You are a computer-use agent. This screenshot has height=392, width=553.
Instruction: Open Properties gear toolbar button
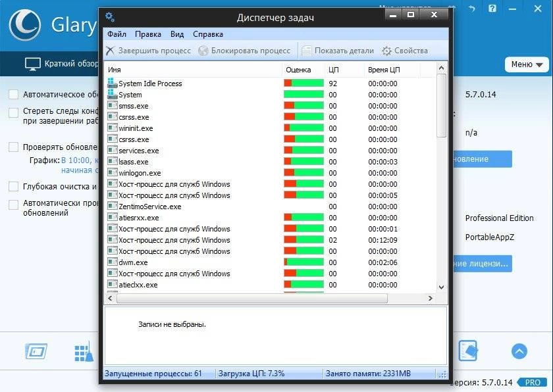pos(405,51)
